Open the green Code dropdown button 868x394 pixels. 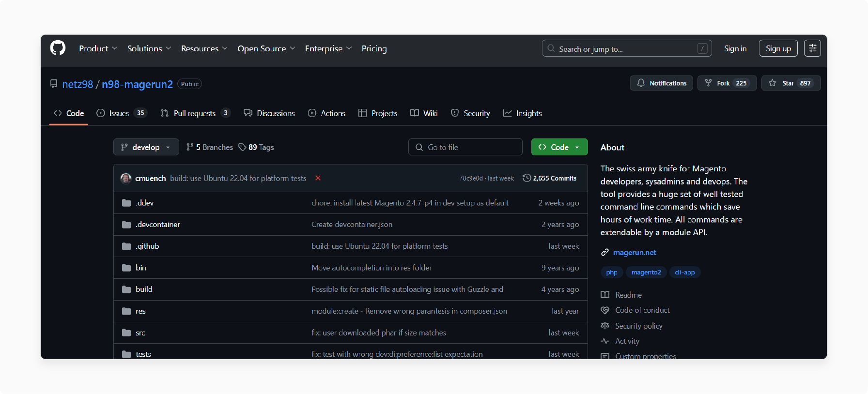click(559, 147)
